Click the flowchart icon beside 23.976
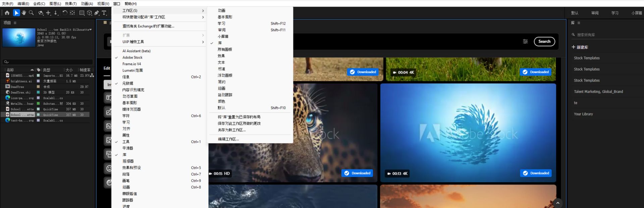This screenshot has height=208, width=644. [x=92, y=76]
